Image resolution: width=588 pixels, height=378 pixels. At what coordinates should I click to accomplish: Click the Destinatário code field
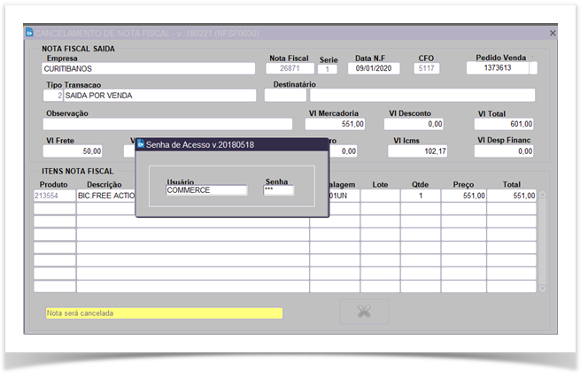coord(285,96)
